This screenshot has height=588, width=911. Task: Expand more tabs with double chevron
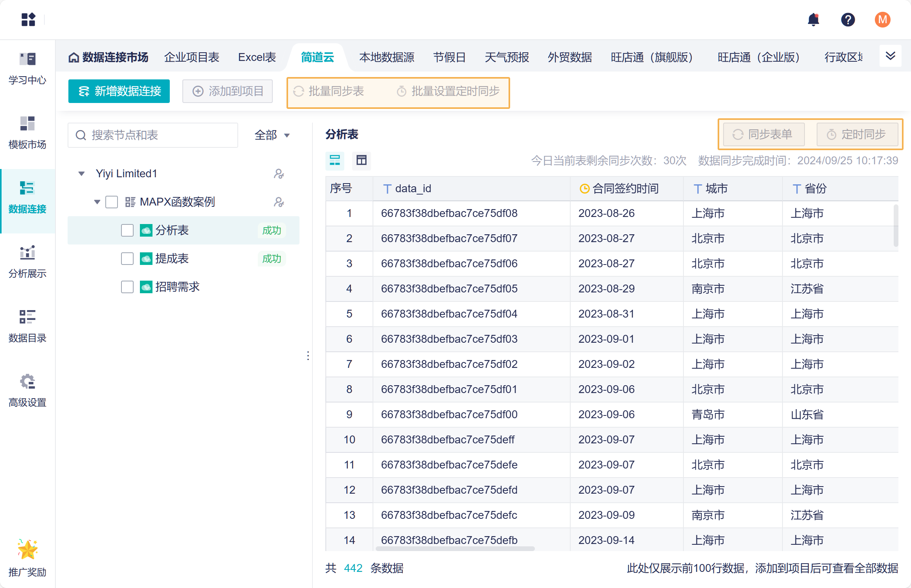[890, 56]
